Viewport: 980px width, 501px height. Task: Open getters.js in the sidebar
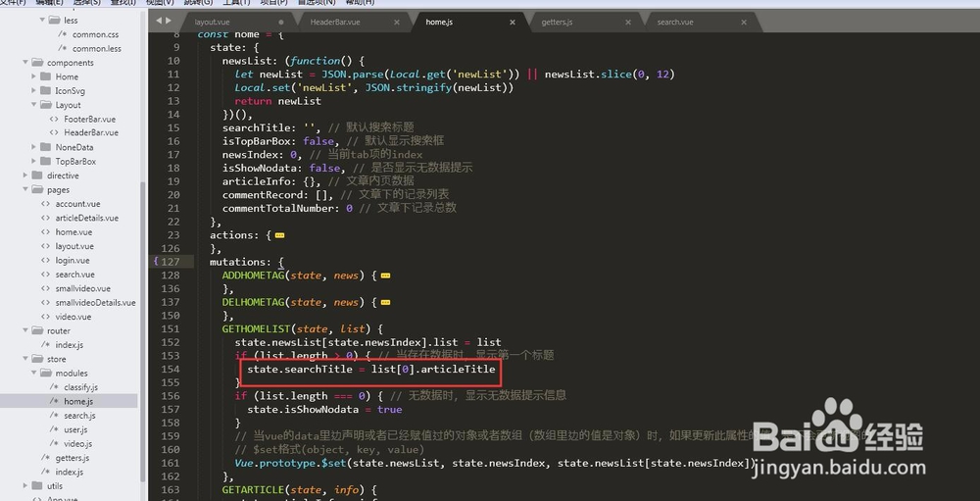point(72,458)
